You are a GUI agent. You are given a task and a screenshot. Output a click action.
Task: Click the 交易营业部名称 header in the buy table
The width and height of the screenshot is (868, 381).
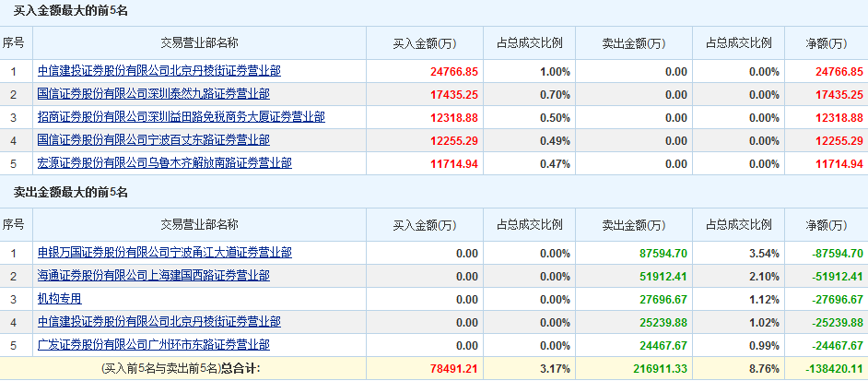click(x=199, y=43)
